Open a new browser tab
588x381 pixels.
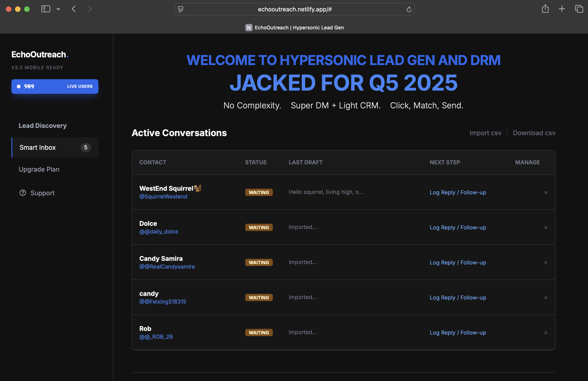(x=561, y=9)
